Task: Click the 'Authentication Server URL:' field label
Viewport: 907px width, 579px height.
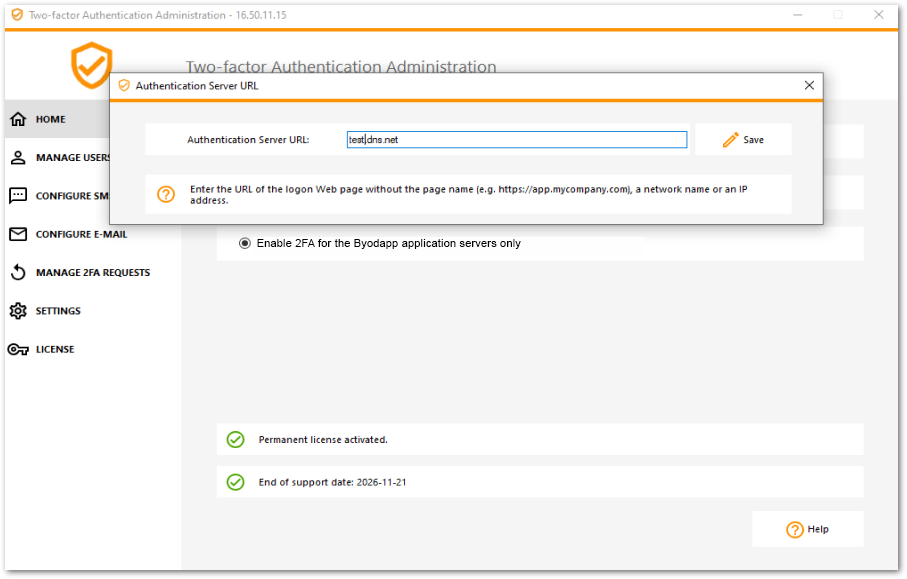Action: point(248,139)
